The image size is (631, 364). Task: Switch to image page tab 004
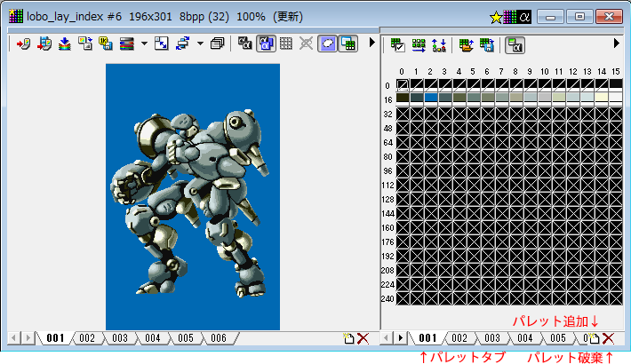pos(153,338)
